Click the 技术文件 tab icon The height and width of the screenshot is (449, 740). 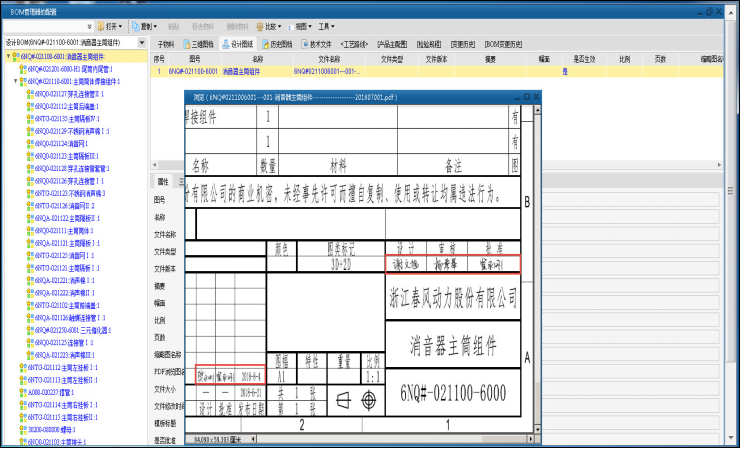(x=305, y=44)
